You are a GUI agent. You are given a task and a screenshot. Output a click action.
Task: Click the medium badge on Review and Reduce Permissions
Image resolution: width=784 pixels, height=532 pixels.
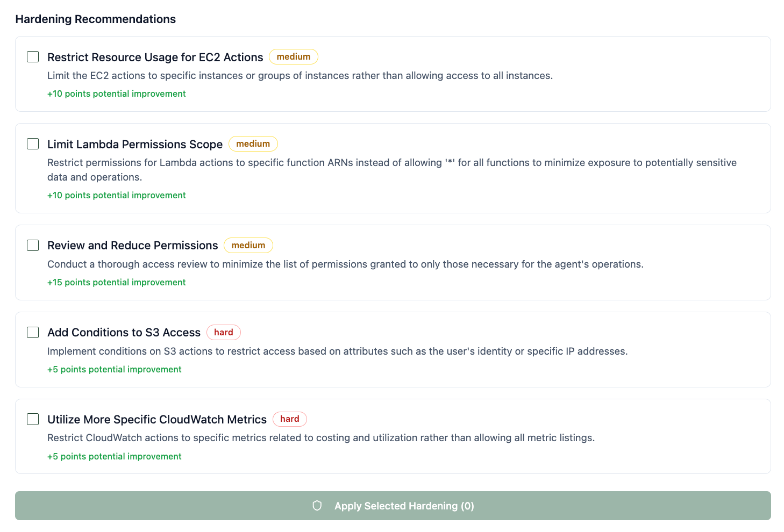click(248, 246)
